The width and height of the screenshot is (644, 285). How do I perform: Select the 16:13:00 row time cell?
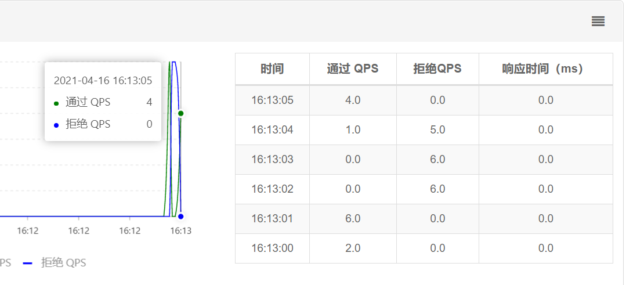272,248
